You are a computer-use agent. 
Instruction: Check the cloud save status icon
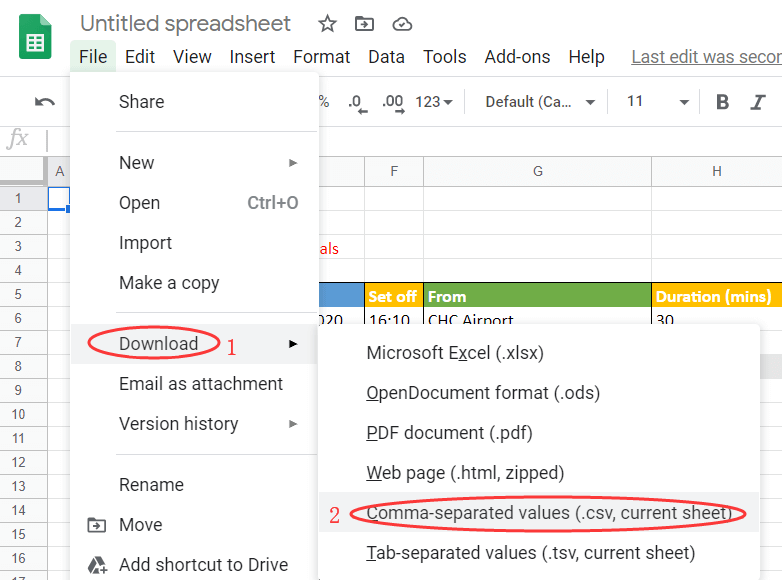[x=402, y=24]
